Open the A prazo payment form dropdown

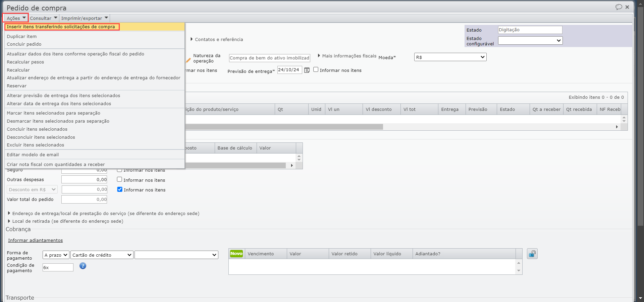[56, 255]
